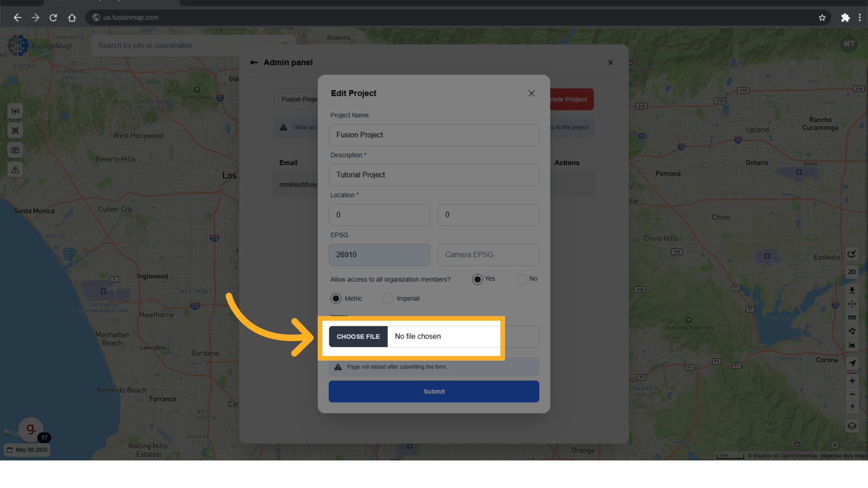Click the Email column header

pos(288,163)
